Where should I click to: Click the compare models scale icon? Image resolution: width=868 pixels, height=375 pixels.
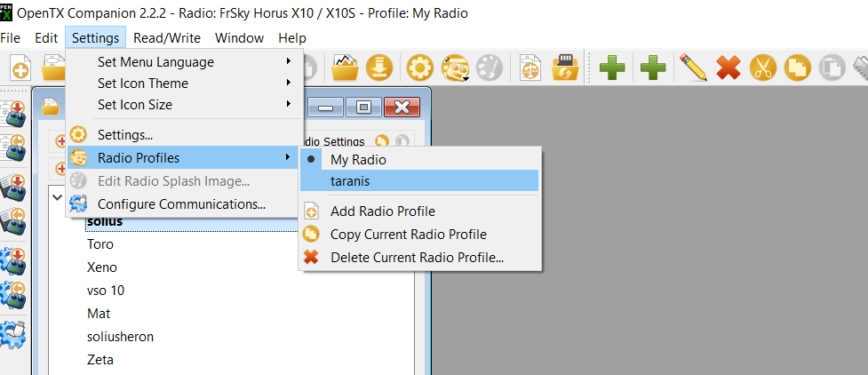pos(530,68)
